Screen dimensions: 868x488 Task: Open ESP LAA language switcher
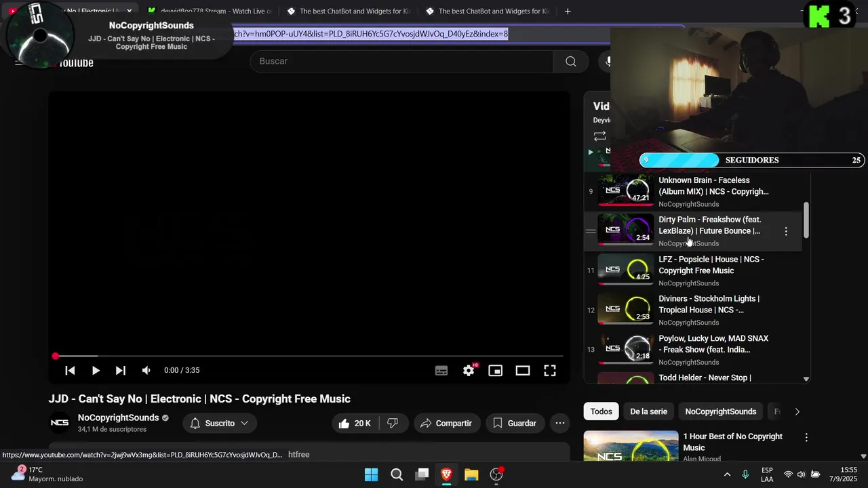point(767,474)
